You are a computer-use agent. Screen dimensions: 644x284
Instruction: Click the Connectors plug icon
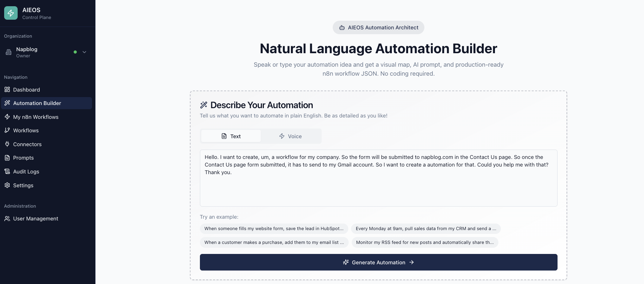[x=7, y=144]
